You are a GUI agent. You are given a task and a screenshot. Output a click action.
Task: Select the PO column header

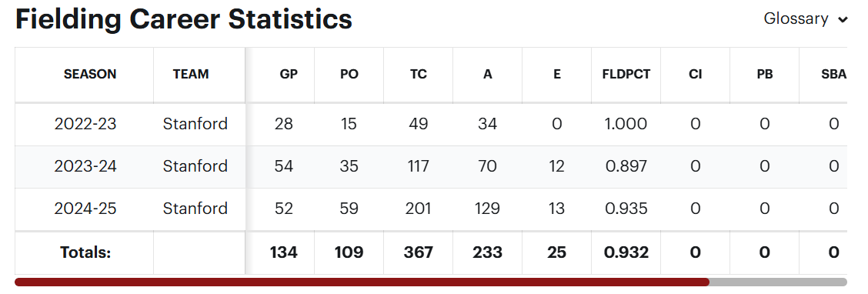[x=349, y=75]
